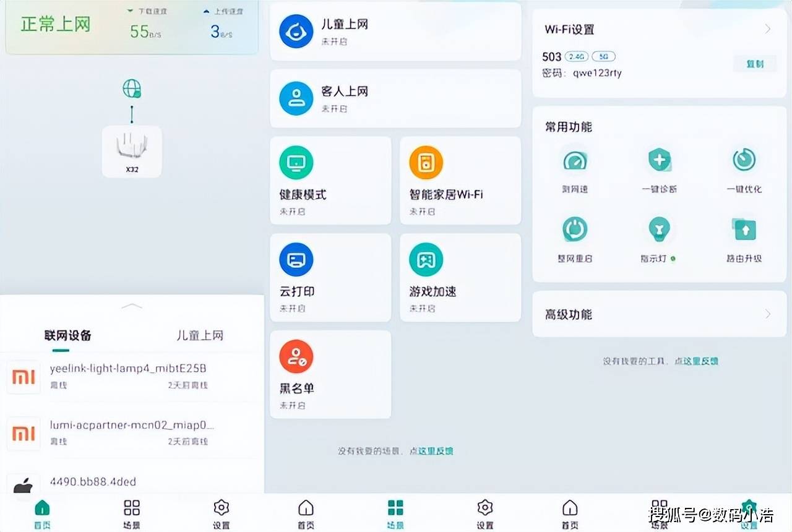The width and height of the screenshot is (792, 532).
Task: Go to 设置 on the scenes screen
Action: click(x=485, y=515)
